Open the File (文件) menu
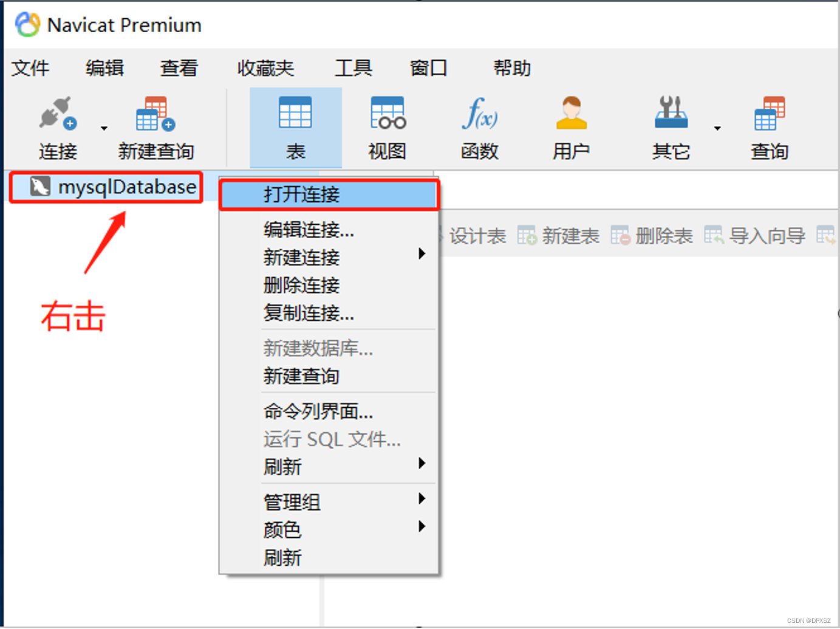 point(30,68)
